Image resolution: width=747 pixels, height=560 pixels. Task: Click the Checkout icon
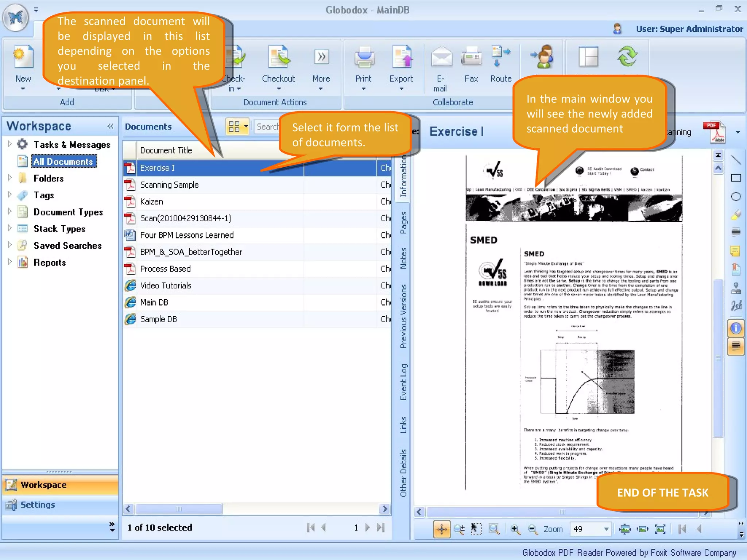coord(279,57)
